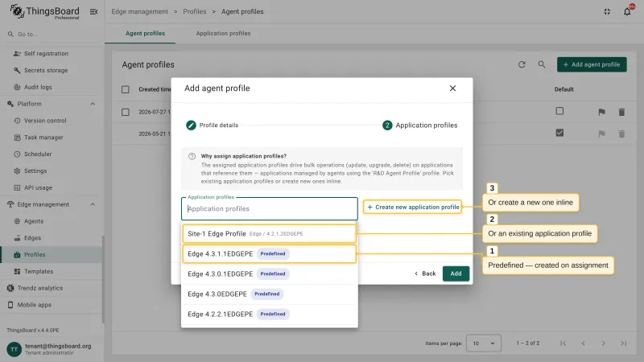Open the tenant@thingsboard.org user profile
Screen dimensions: 644x362
coord(52,349)
